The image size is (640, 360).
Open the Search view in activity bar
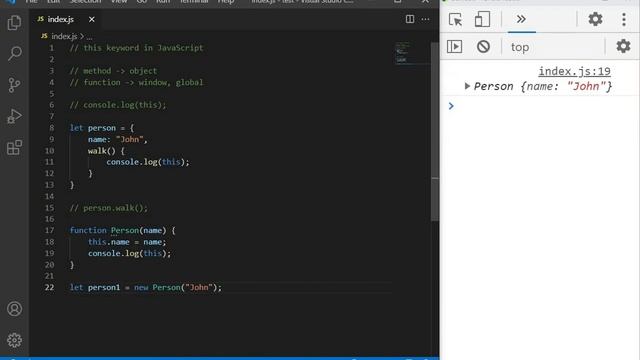[x=14, y=53]
